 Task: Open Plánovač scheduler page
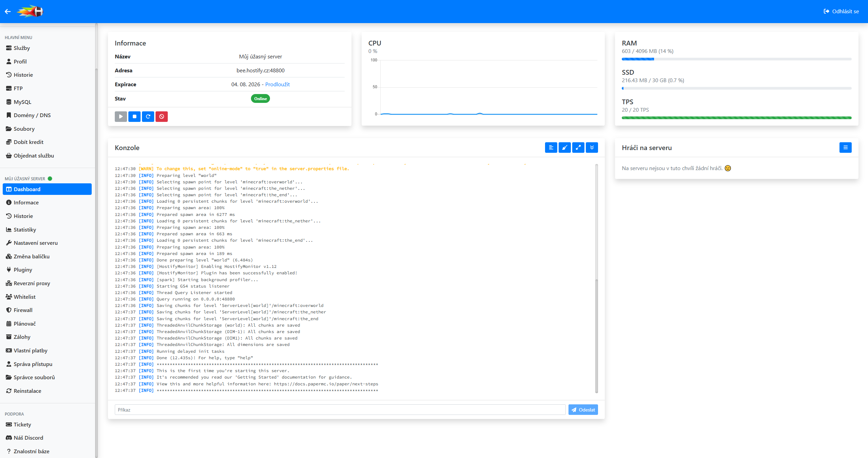pos(47,324)
